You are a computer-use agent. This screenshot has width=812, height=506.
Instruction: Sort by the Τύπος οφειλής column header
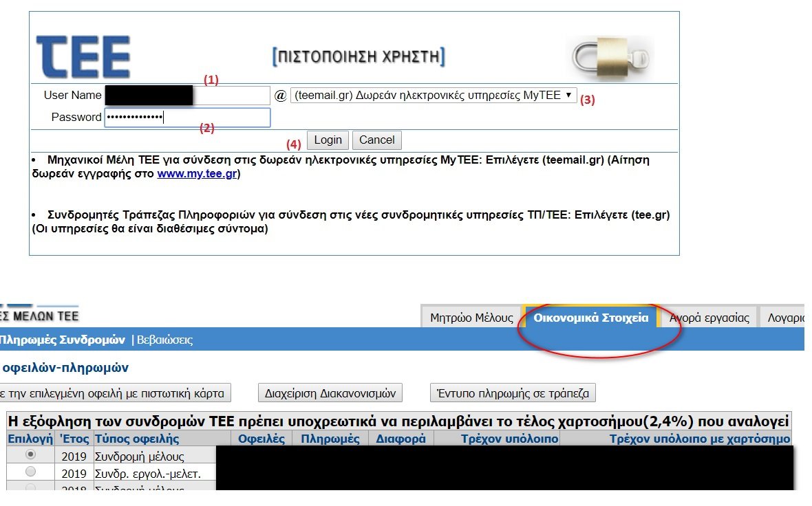(x=137, y=439)
